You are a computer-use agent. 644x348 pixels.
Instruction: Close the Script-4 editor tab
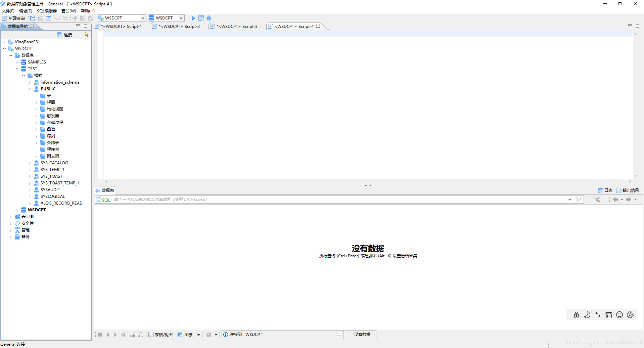click(x=318, y=26)
